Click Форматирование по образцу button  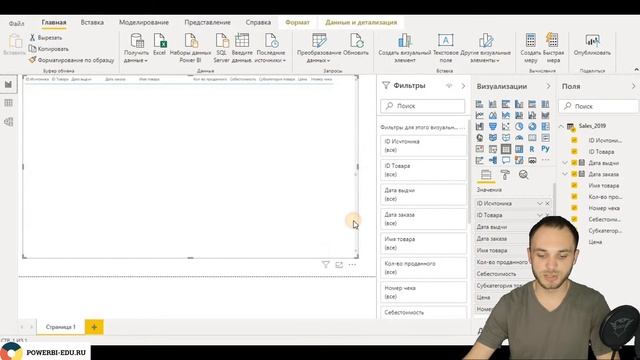71,60
